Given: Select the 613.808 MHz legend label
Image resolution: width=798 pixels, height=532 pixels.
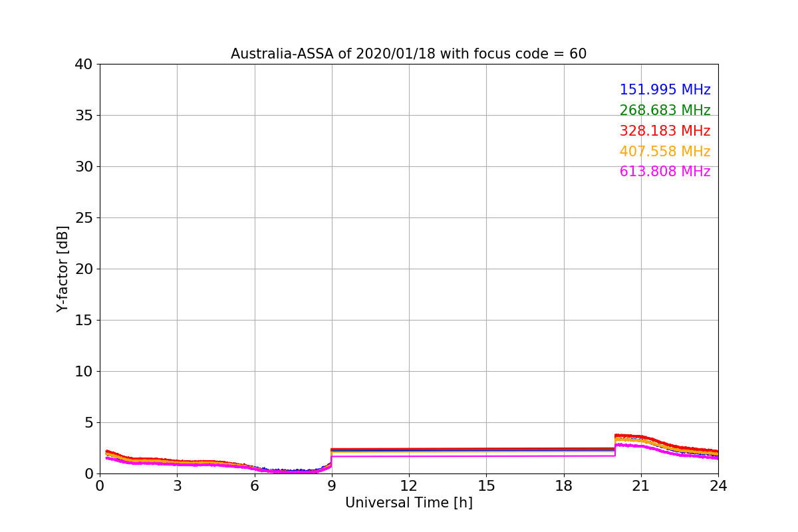Looking at the screenshot, I should point(665,172).
